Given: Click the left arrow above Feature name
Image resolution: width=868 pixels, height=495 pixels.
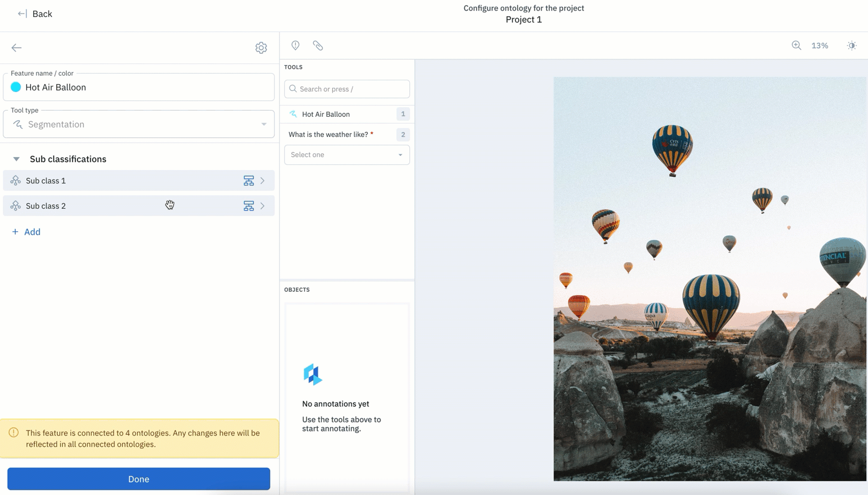Looking at the screenshot, I should click(16, 48).
